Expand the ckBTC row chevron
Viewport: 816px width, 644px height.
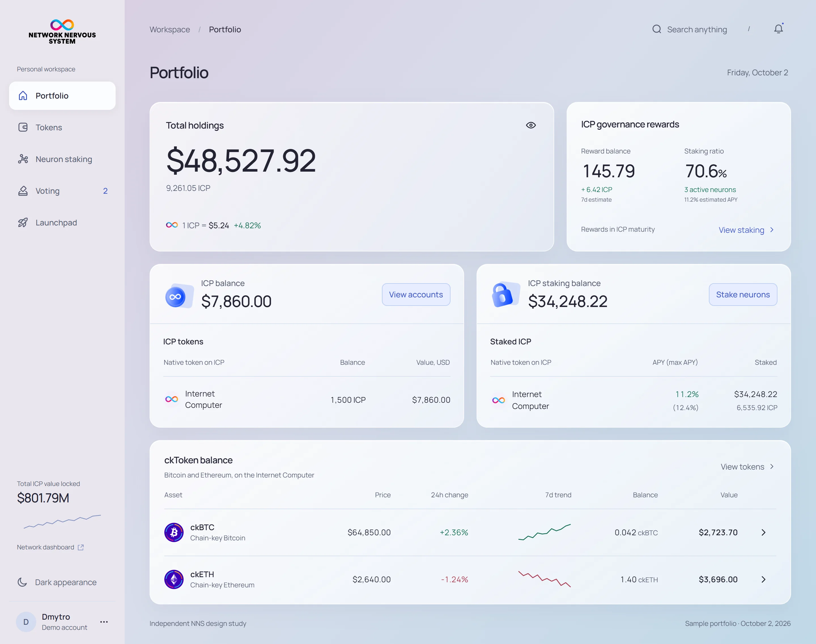pyautogui.click(x=764, y=532)
